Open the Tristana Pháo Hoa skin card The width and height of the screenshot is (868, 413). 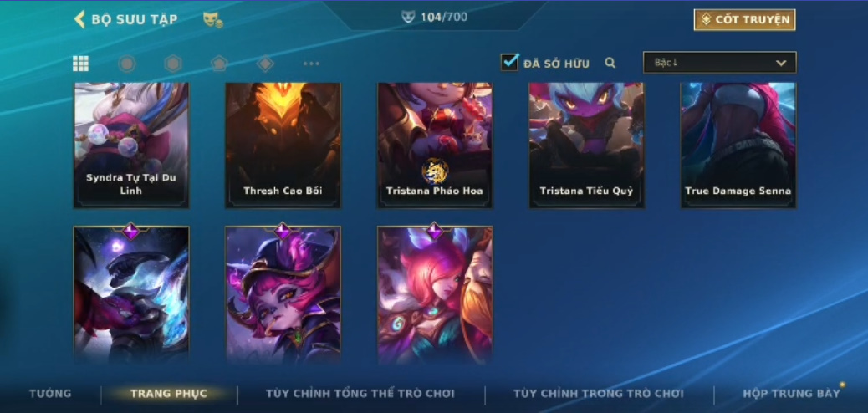(x=435, y=145)
